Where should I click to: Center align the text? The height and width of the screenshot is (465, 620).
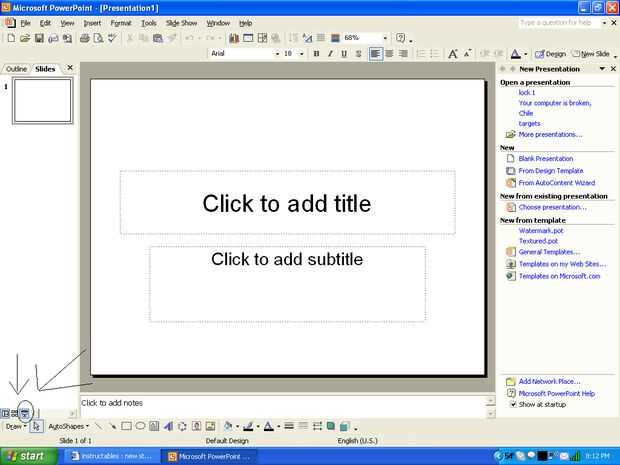(389, 54)
